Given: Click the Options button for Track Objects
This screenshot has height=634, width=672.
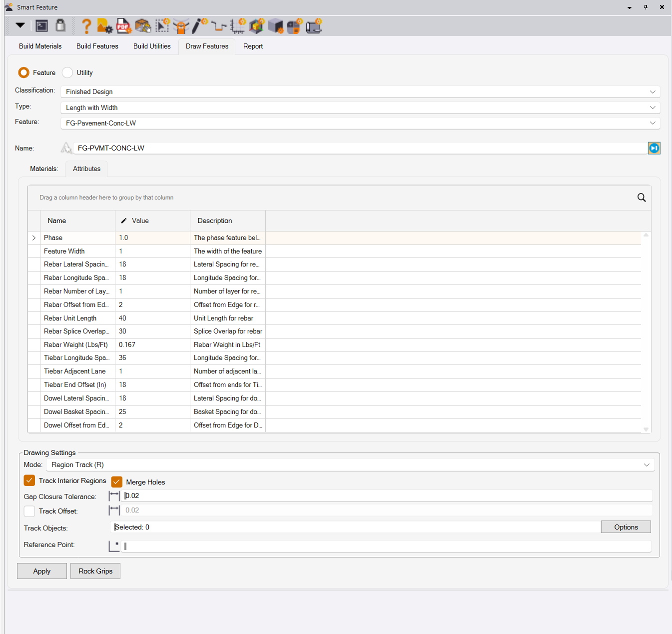Looking at the screenshot, I should coord(626,527).
